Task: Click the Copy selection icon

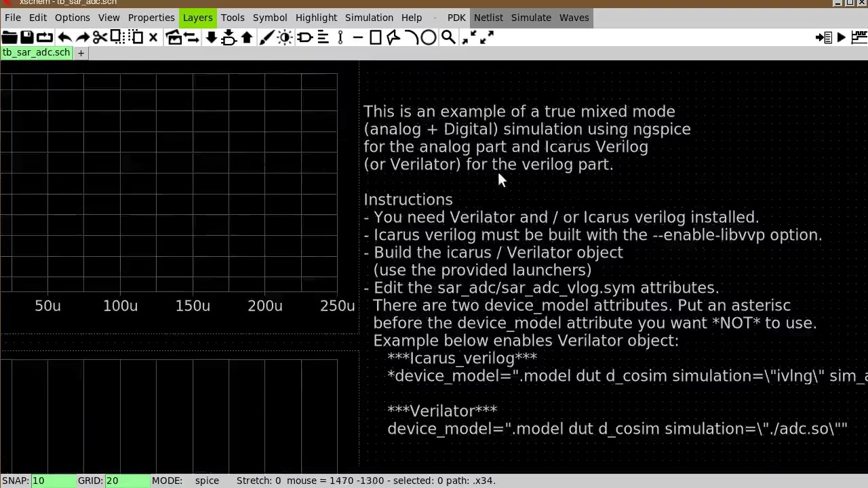Action: pyautogui.click(x=117, y=37)
